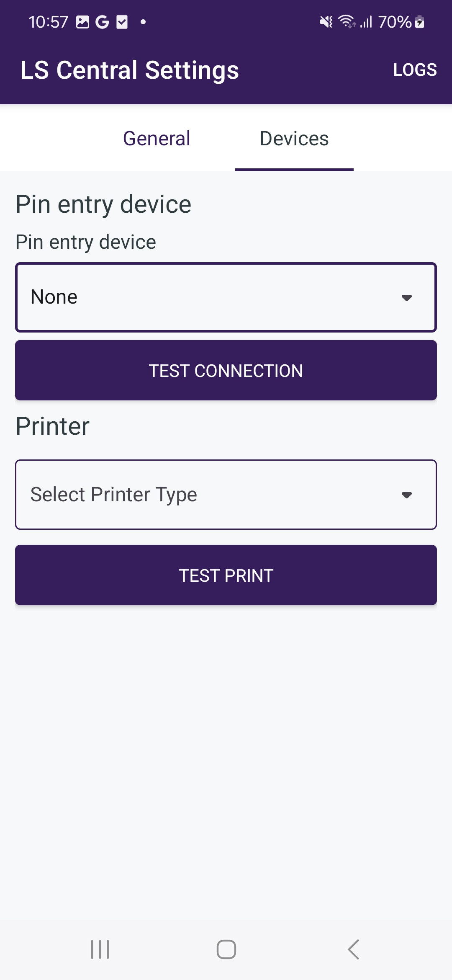Switch to the General tab
Viewport: 452px width, 980px height.
[157, 139]
